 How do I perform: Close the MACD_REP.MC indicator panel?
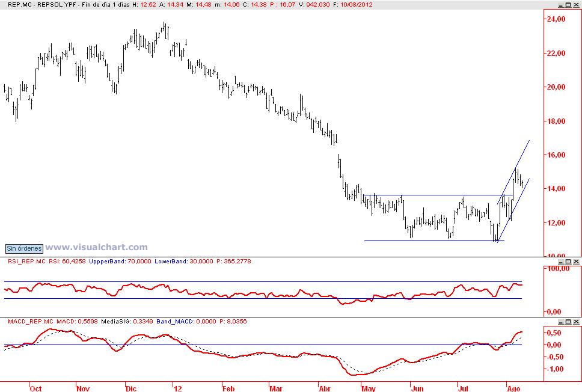tap(576, 322)
